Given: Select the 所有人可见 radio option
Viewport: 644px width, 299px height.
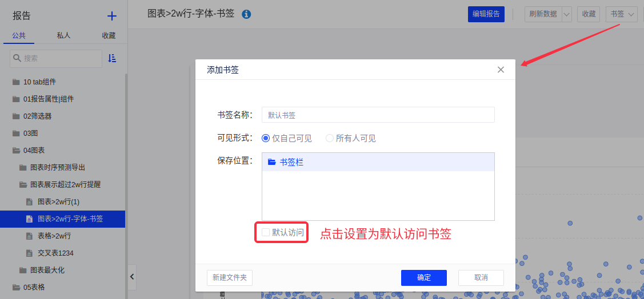Looking at the screenshot, I should [x=330, y=138].
